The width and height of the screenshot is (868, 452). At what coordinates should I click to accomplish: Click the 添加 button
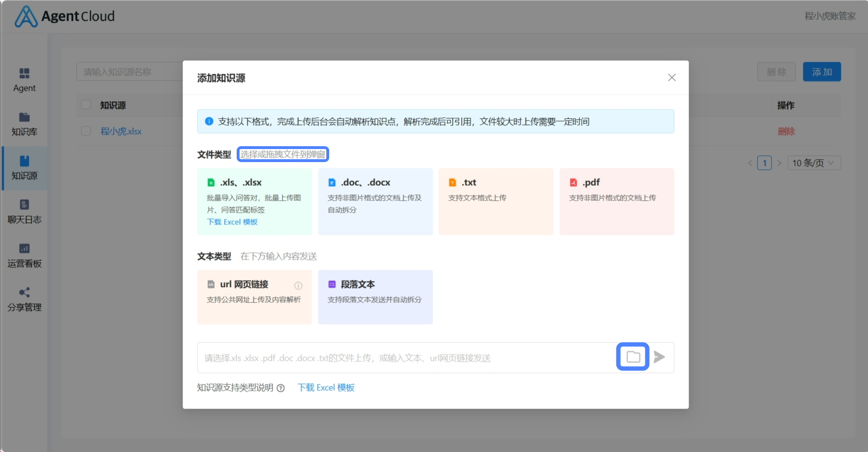[822, 72]
